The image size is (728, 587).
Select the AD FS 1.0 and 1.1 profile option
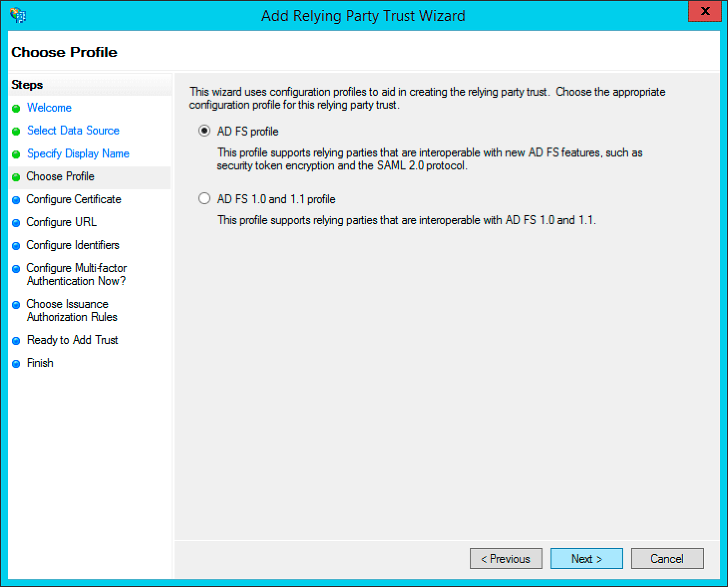pyautogui.click(x=204, y=199)
